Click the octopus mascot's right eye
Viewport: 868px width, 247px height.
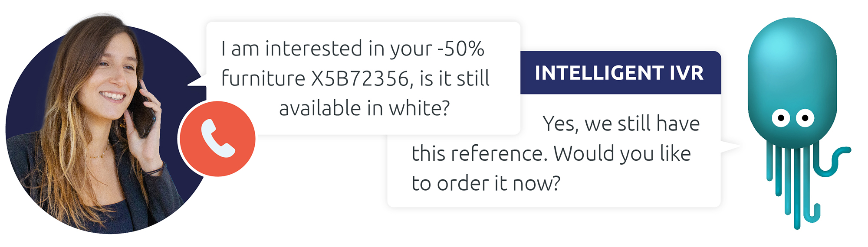pyautogui.click(x=805, y=117)
